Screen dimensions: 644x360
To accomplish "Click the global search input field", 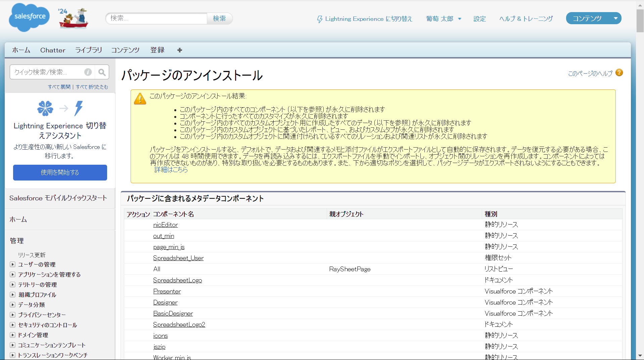I will (x=156, y=18).
